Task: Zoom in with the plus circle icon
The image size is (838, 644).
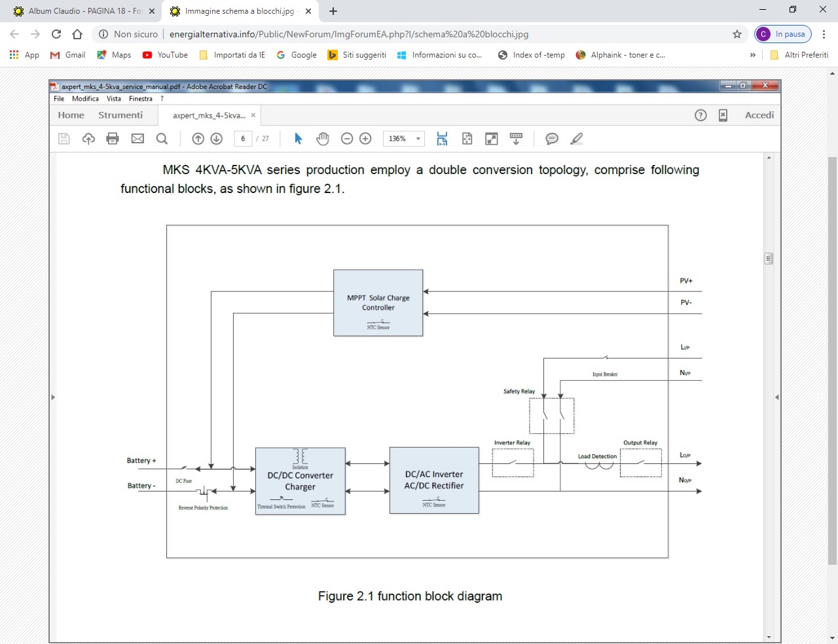Action: coord(366,139)
